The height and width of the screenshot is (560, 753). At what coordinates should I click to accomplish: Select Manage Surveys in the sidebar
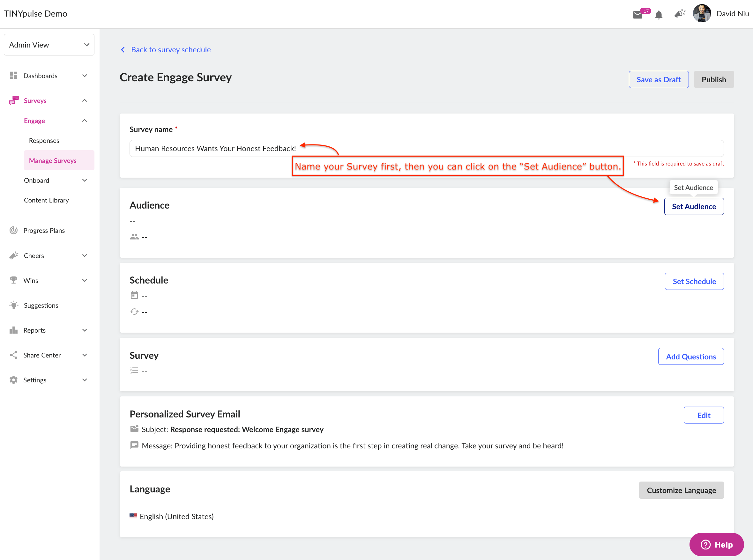(x=59, y=160)
